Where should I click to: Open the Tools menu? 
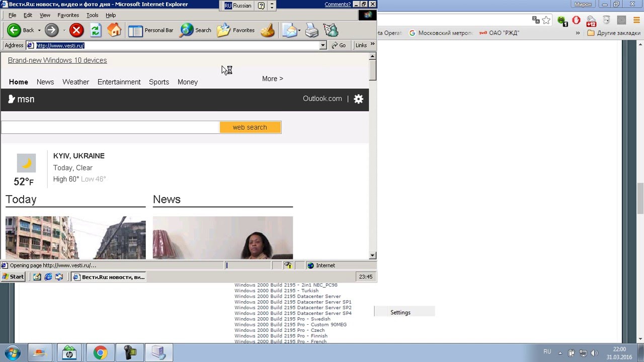click(x=92, y=15)
